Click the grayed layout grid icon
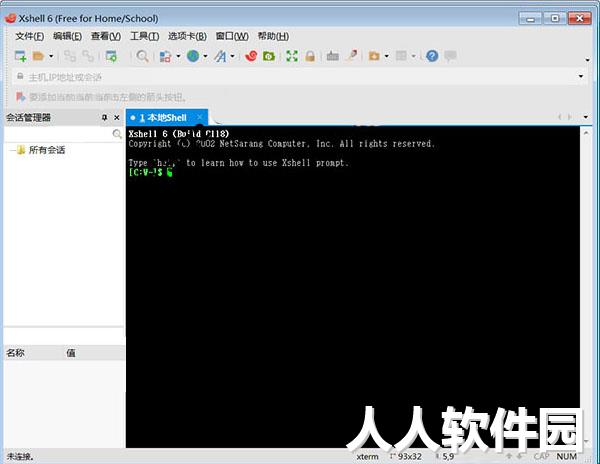 (401, 56)
